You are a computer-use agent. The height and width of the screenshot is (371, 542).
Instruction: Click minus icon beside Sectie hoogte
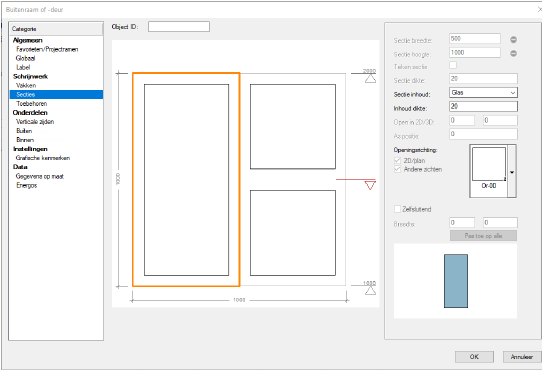tap(513, 53)
